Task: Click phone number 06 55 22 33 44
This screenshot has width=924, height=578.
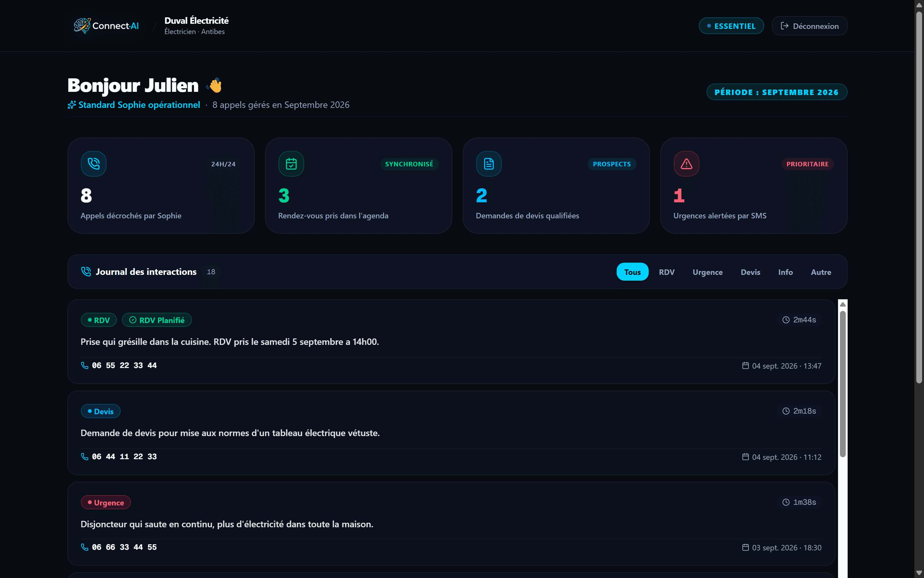Action: pyautogui.click(x=124, y=365)
